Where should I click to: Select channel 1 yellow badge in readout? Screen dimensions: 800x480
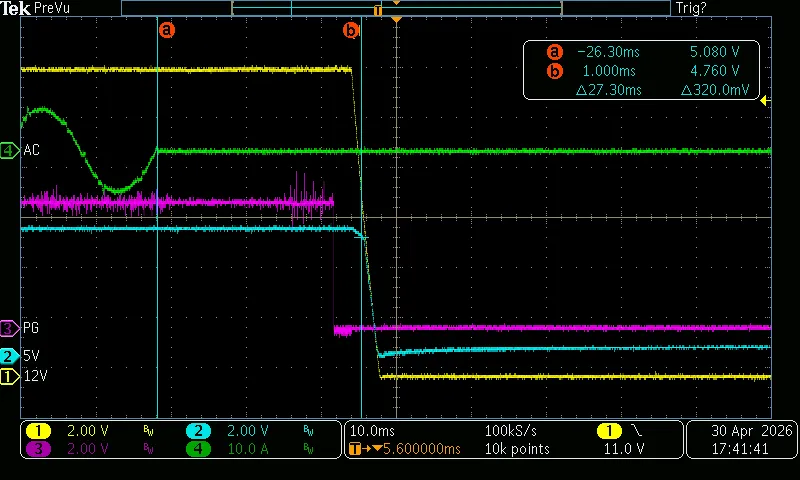(38, 431)
